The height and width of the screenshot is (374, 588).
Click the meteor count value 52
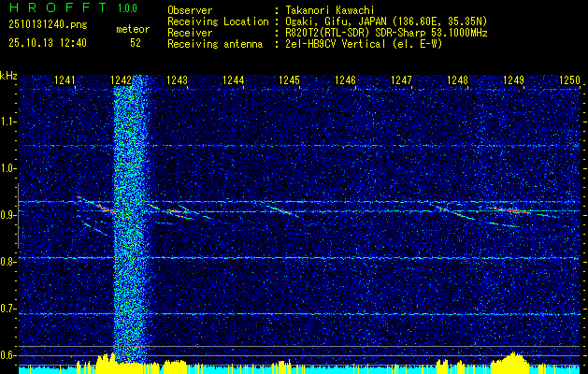click(136, 43)
